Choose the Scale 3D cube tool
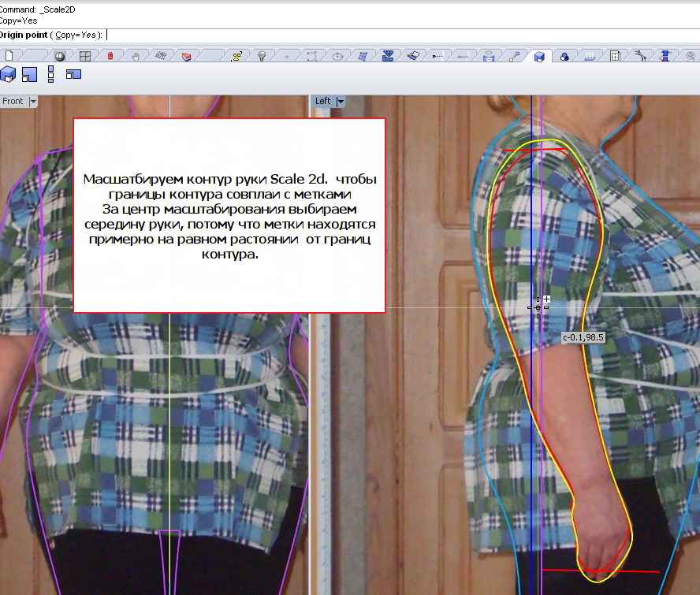The width and height of the screenshot is (700, 595). (x=8, y=74)
